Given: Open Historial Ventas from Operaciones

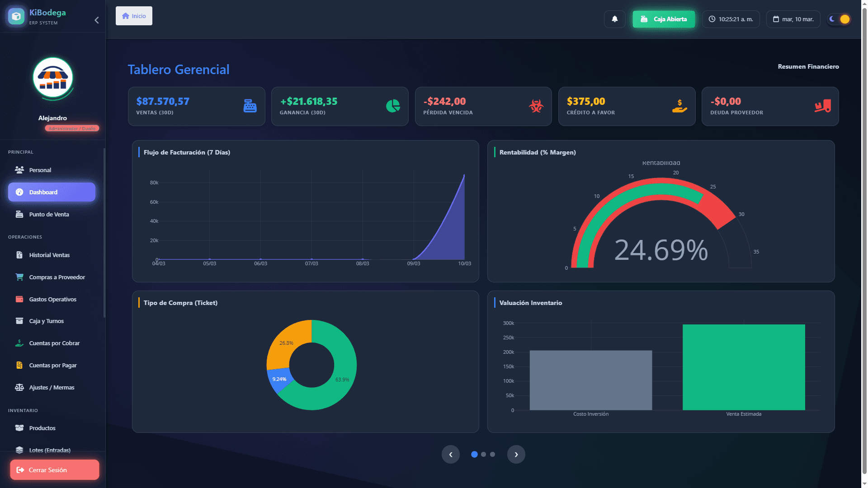Looking at the screenshot, I should click(49, 255).
